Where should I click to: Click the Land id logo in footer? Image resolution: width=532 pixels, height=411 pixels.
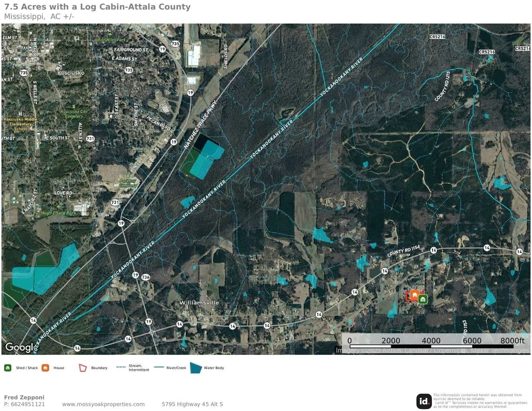tap(424, 401)
